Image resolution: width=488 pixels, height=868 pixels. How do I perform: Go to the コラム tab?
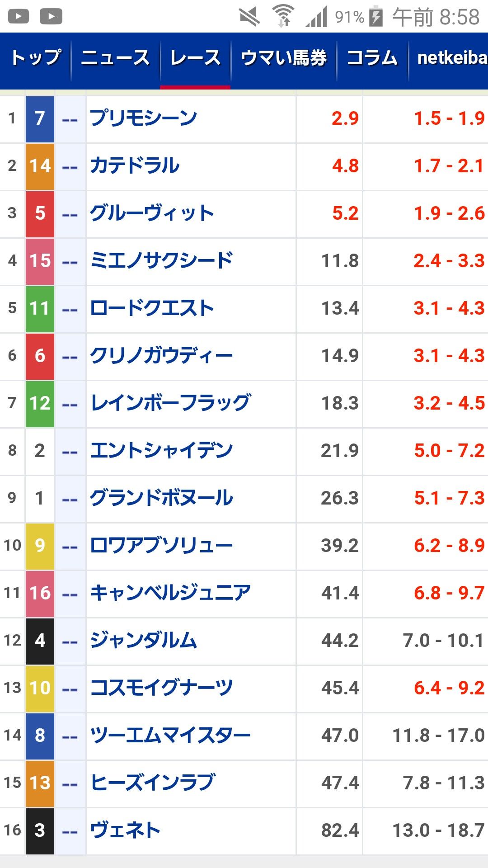[372, 58]
